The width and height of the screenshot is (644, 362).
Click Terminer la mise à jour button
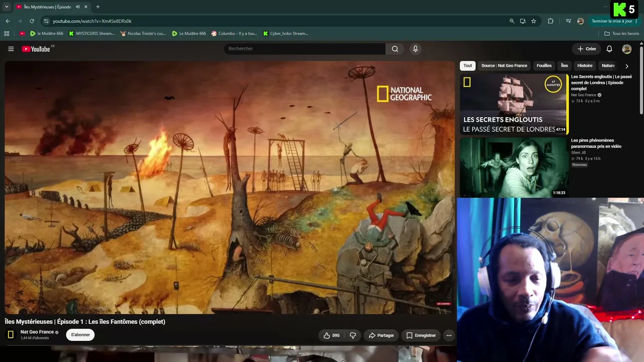(x=612, y=21)
